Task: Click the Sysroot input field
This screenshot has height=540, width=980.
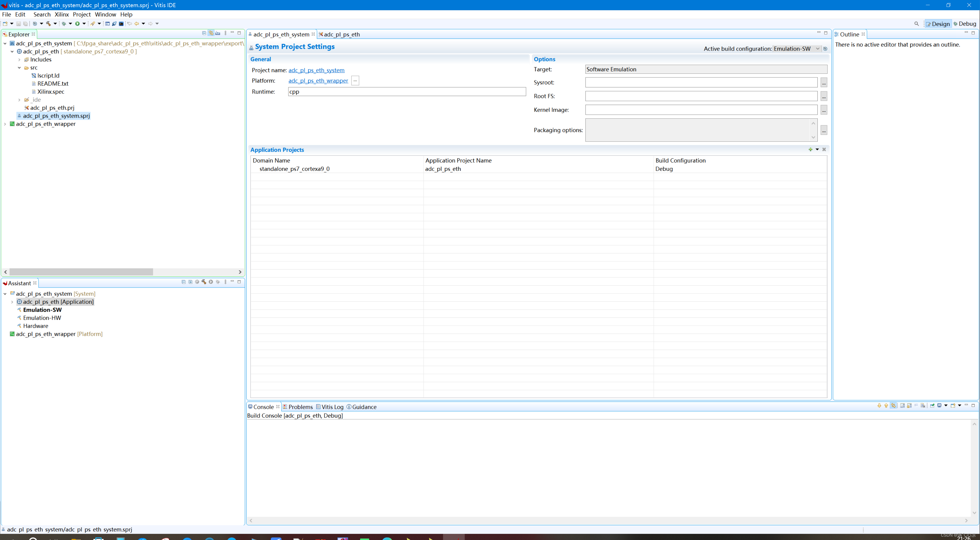Action: pyautogui.click(x=701, y=83)
